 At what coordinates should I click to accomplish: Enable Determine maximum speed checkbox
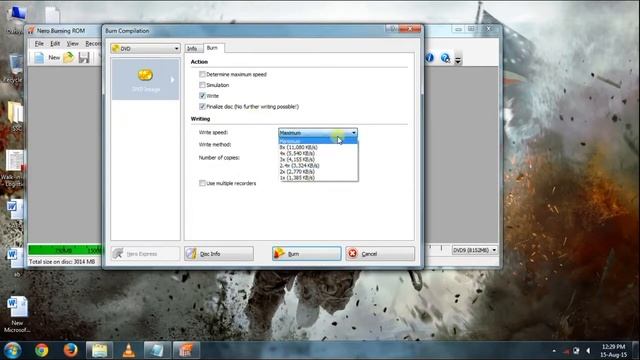tap(202, 74)
